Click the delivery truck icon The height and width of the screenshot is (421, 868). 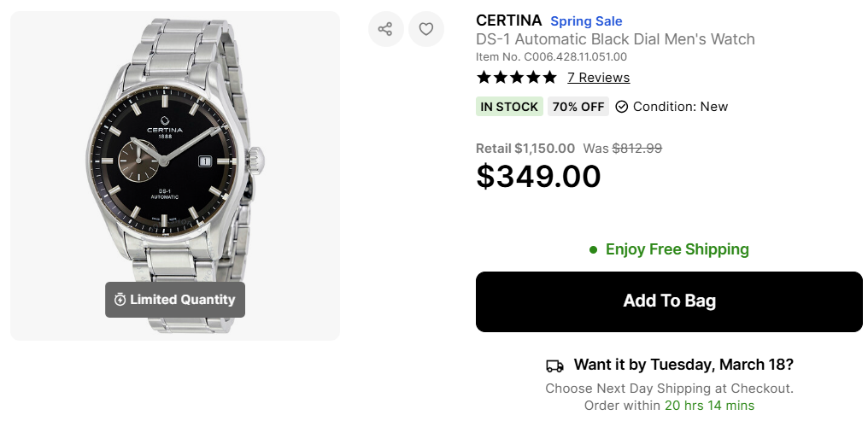point(554,365)
